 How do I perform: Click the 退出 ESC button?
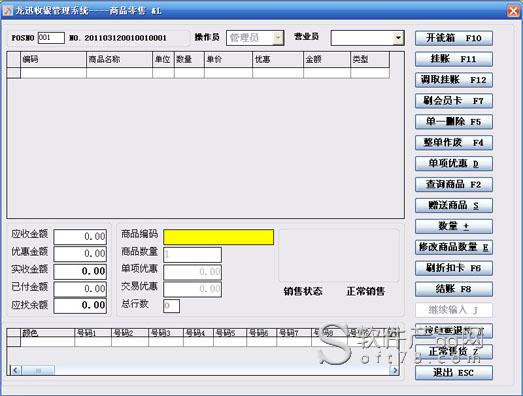[454, 372]
